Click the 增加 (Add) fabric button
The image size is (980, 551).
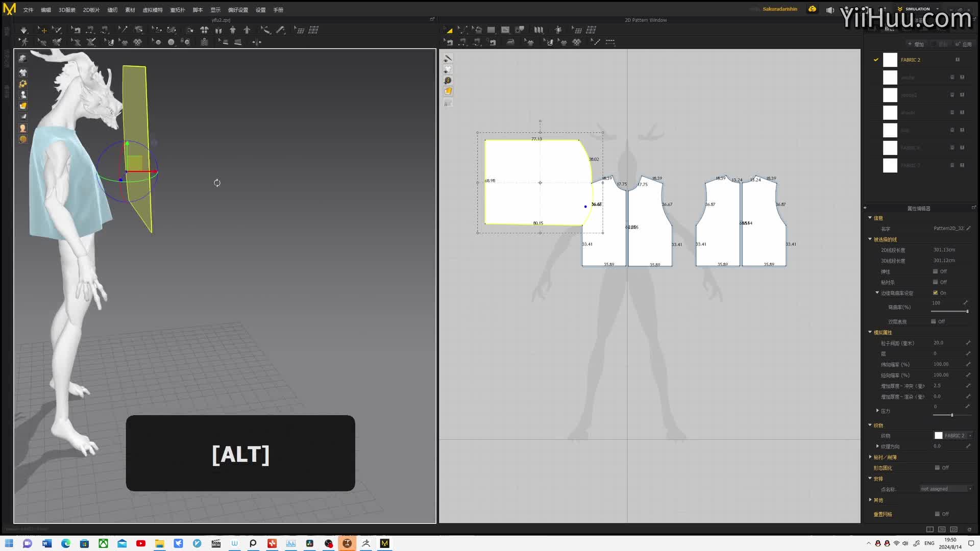coord(916,44)
